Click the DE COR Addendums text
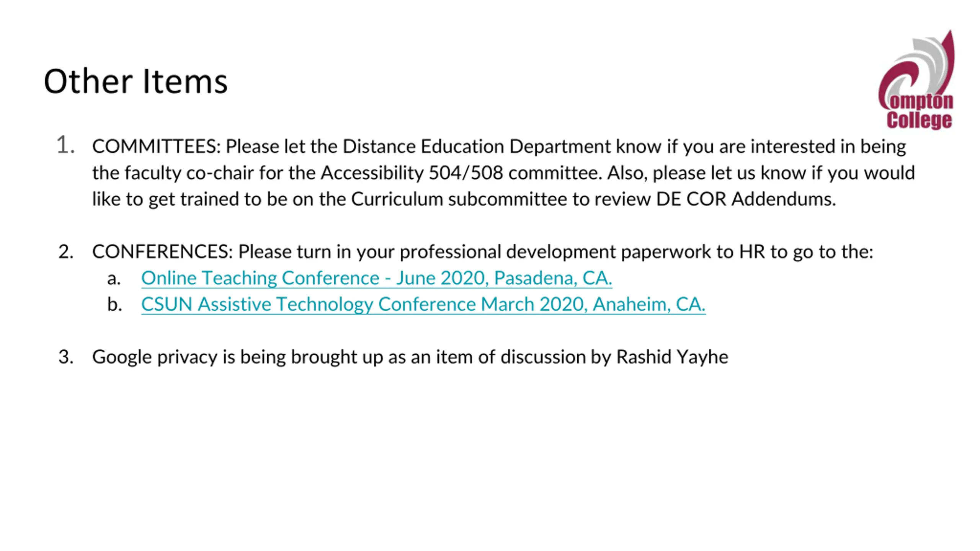This screenshot has width=980, height=551. pos(746,199)
